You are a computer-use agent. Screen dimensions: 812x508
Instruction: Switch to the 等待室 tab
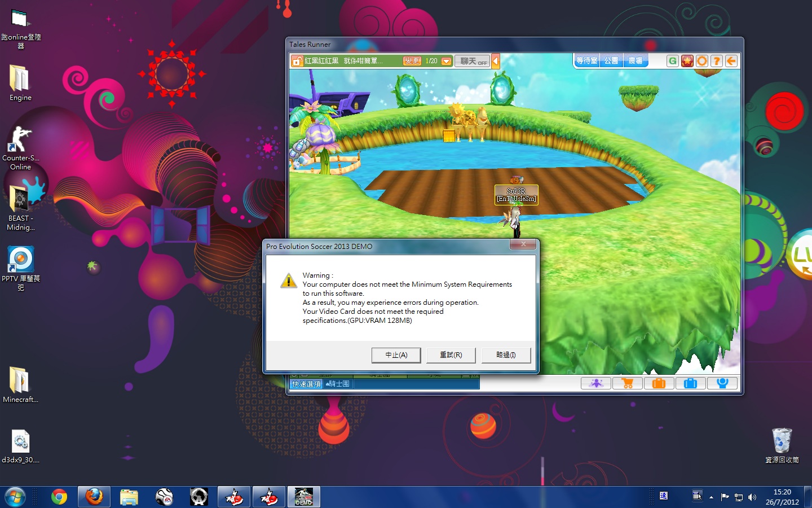click(587, 60)
